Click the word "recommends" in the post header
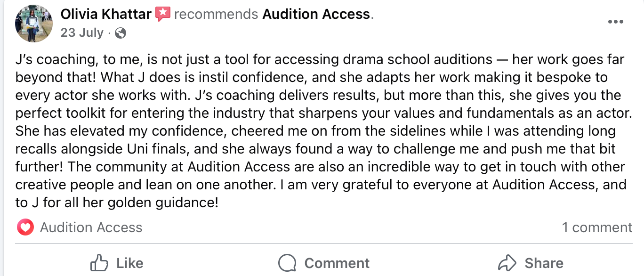Screen dimensions: 644x276 coord(216,14)
